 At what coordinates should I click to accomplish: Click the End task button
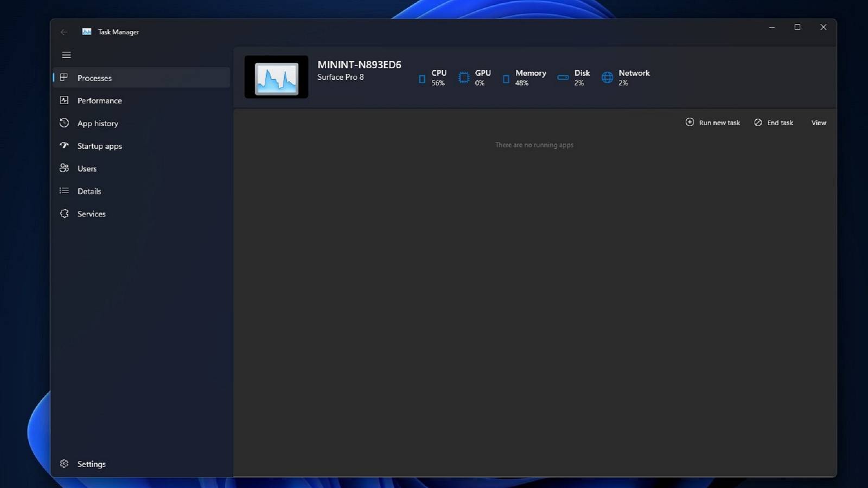coord(773,123)
